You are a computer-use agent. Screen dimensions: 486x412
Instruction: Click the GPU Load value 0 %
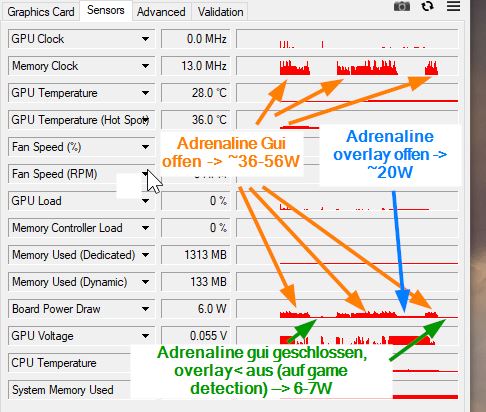point(196,201)
